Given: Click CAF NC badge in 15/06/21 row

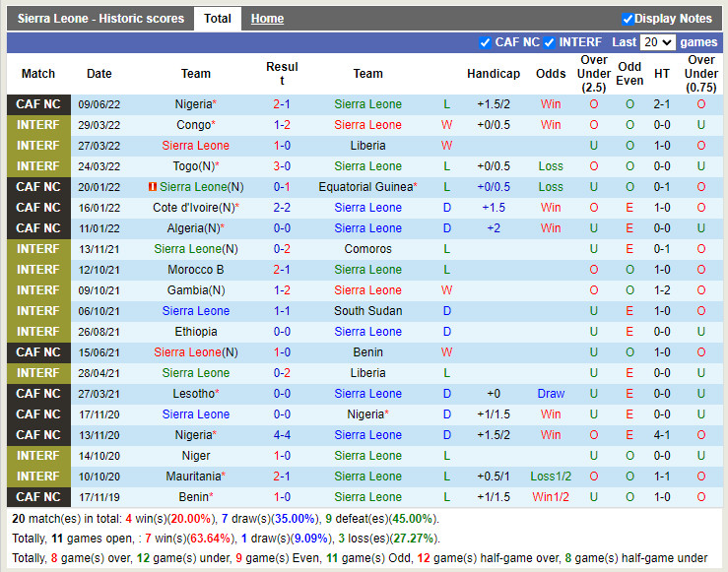Looking at the screenshot, I should click(38, 352).
